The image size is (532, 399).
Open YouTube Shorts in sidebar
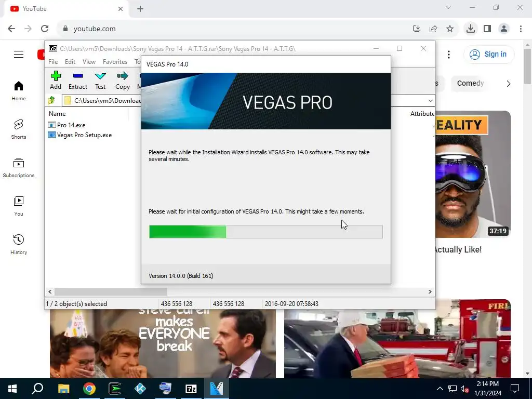[19, 129]
